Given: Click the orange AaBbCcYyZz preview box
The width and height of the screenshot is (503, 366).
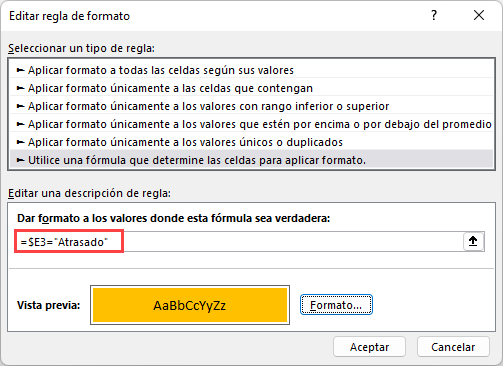Looking at the screenshot, I should [x=190, y=305].
